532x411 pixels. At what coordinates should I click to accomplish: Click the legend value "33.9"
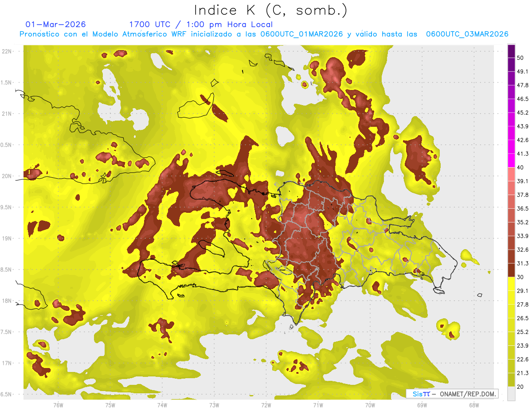point(523,236)
